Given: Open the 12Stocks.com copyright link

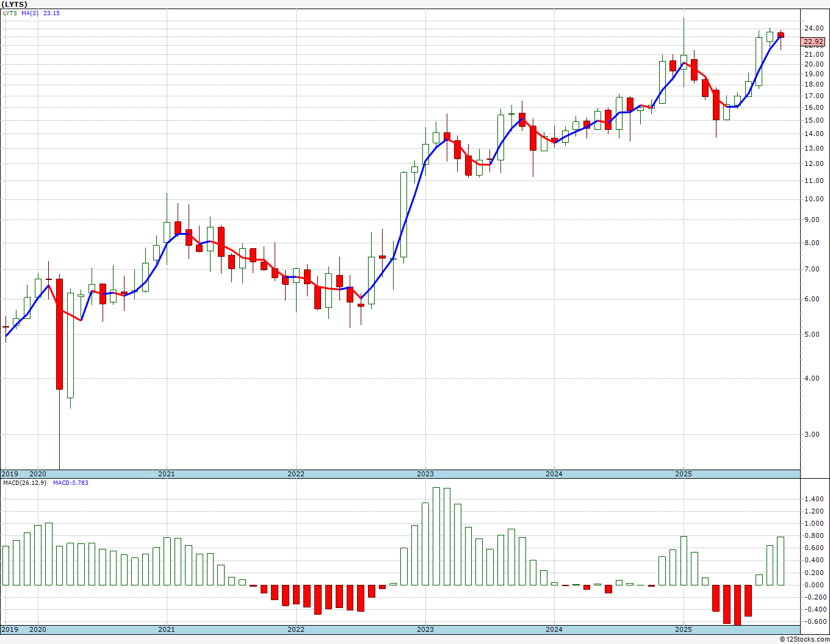Looking at the screenshot, I should tap(804, 639).
